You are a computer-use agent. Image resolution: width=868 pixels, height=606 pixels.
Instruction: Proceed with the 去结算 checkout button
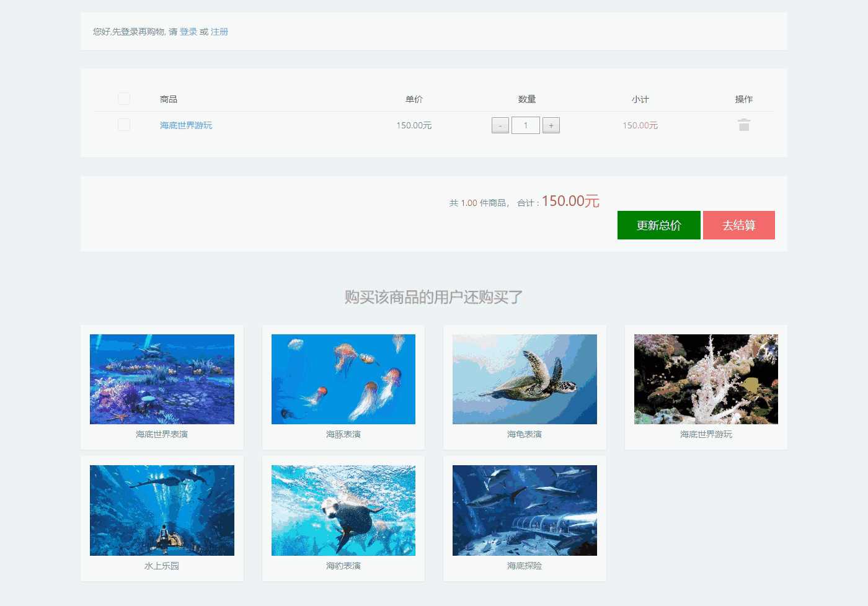click(x=739, y=225)
